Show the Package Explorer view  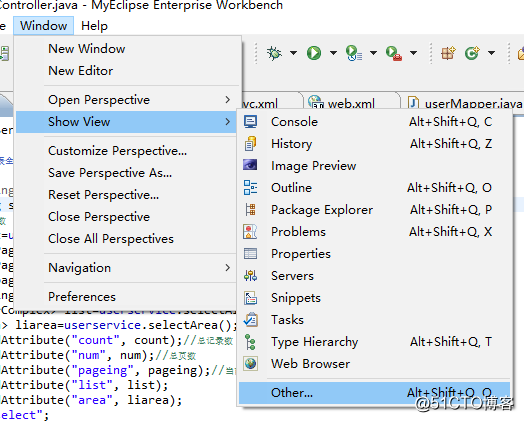tap(374, 209)
